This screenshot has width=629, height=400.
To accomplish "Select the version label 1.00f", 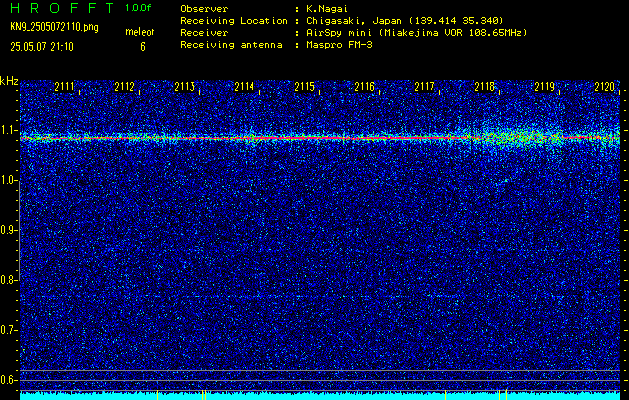I will [x=138, y=8].
